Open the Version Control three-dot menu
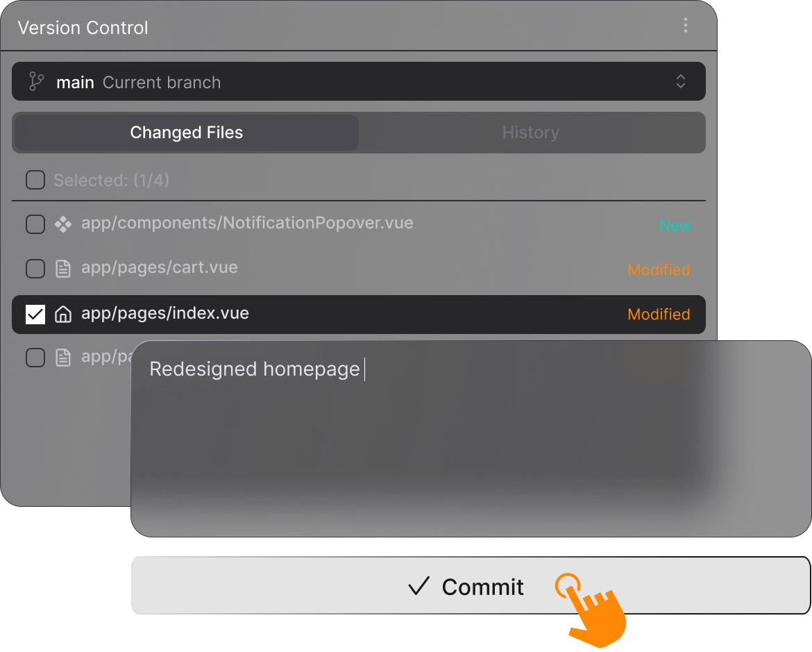Viewport: 812px width, 652px height. tap(685, 26)
